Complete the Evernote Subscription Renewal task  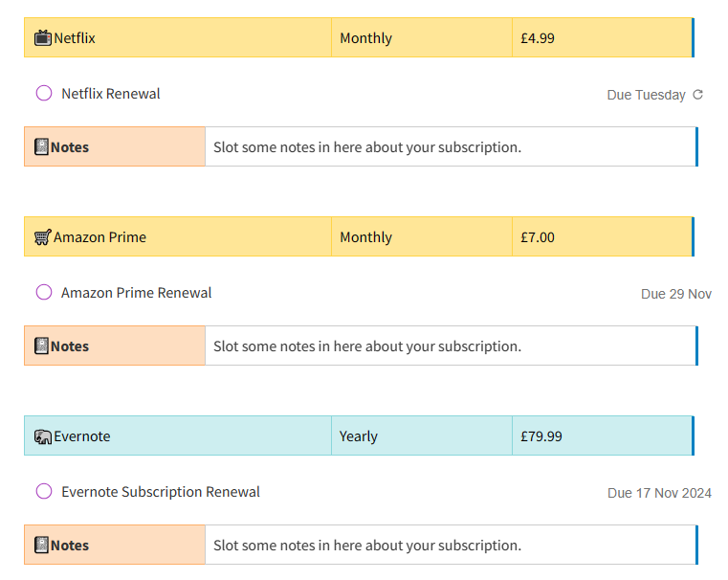[x=44, y=491]
